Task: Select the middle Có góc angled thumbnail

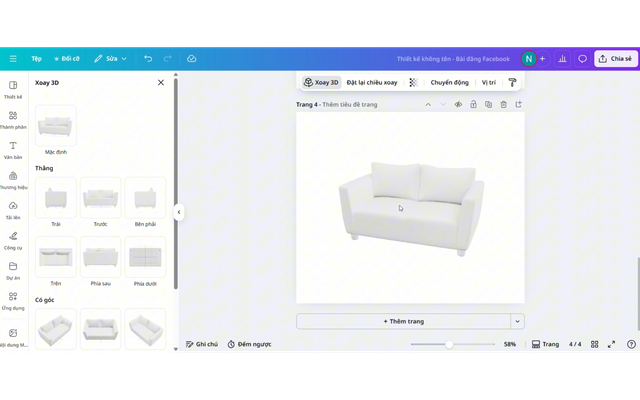Action: pyautogui.click(x=100, y=329)
